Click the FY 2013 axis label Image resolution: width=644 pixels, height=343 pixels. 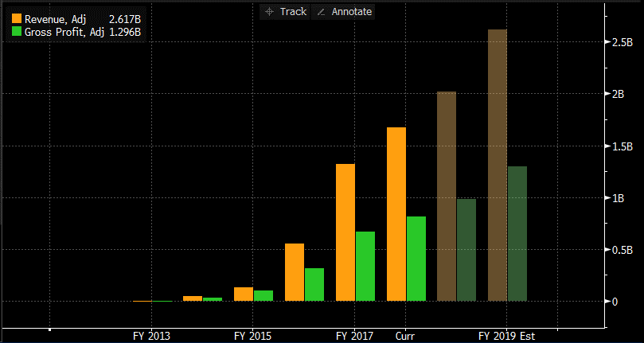151,336
